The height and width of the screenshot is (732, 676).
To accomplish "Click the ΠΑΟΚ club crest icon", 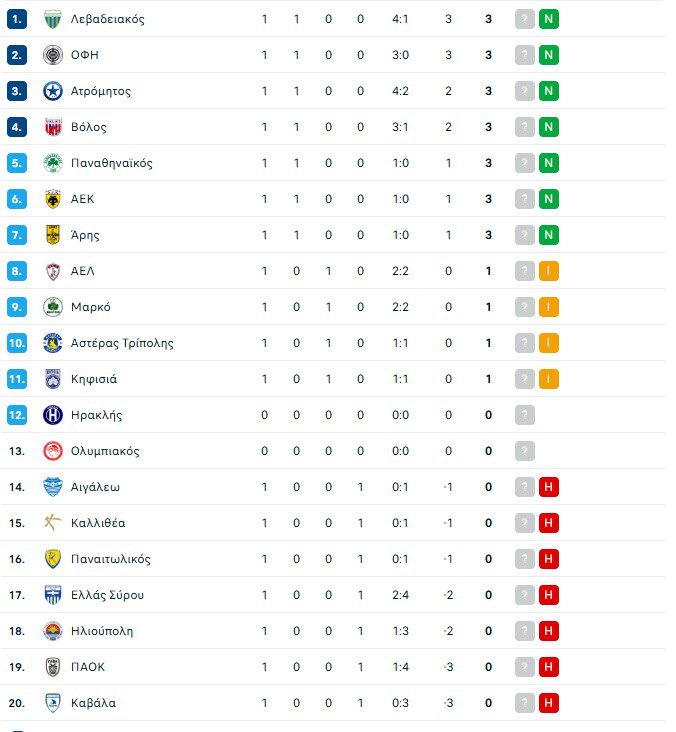I will (53, 667).
